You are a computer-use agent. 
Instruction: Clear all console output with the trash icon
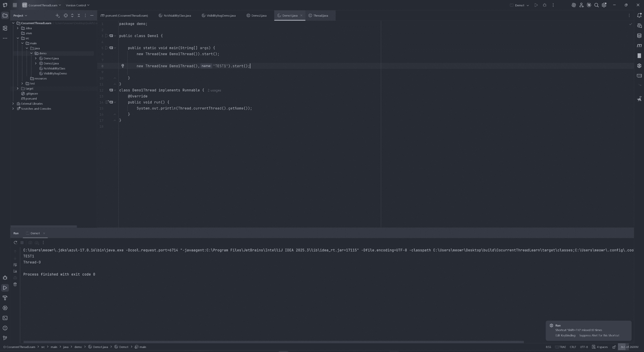(x=15, y=284)
